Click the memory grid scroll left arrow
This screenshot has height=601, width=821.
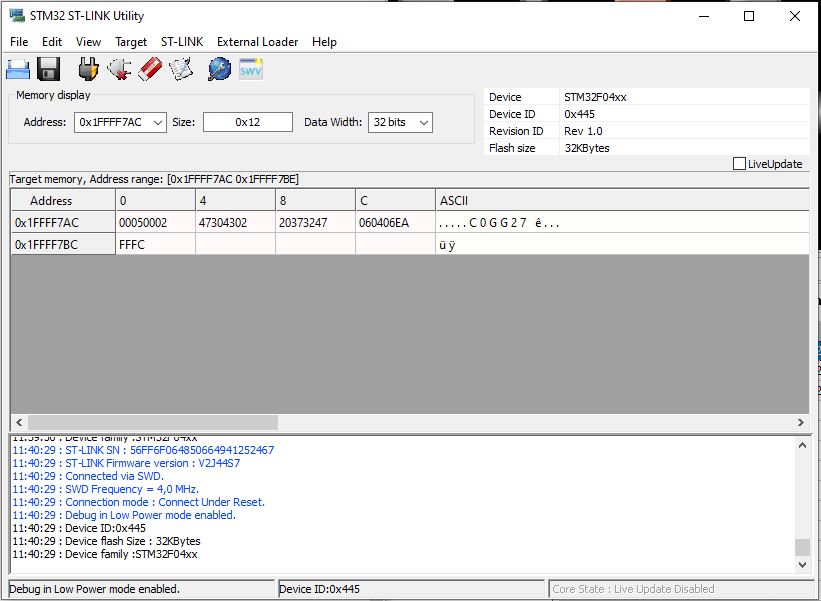[x=19, y=422]
